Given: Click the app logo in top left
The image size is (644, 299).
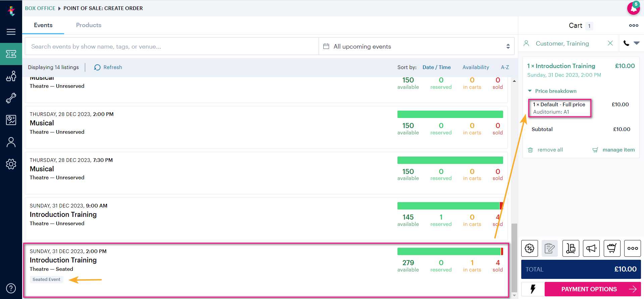Looking at the screenshot, I should pyautogui.click(x=11, y=11).
